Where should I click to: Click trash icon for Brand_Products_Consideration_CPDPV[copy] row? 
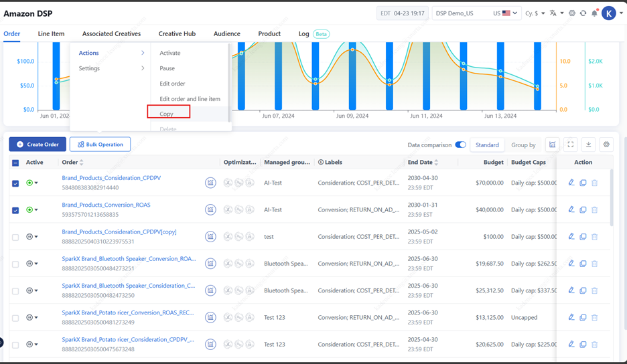pos(594,237)
